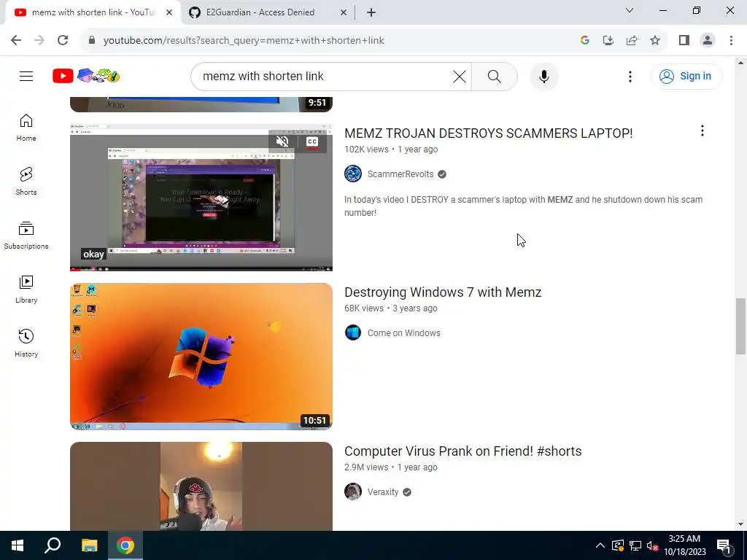Open Computer Virus Prank on Friend title
The image size is (747, 560).
(462, 451)
